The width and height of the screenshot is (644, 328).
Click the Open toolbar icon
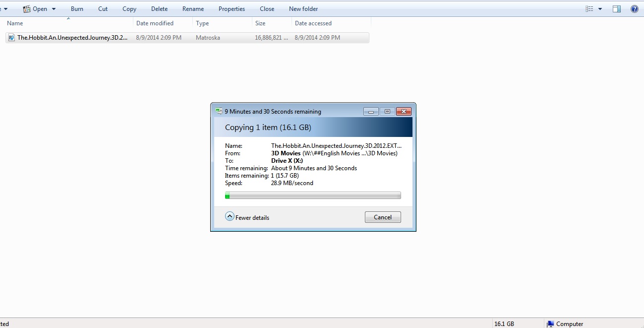pos(27,9)
